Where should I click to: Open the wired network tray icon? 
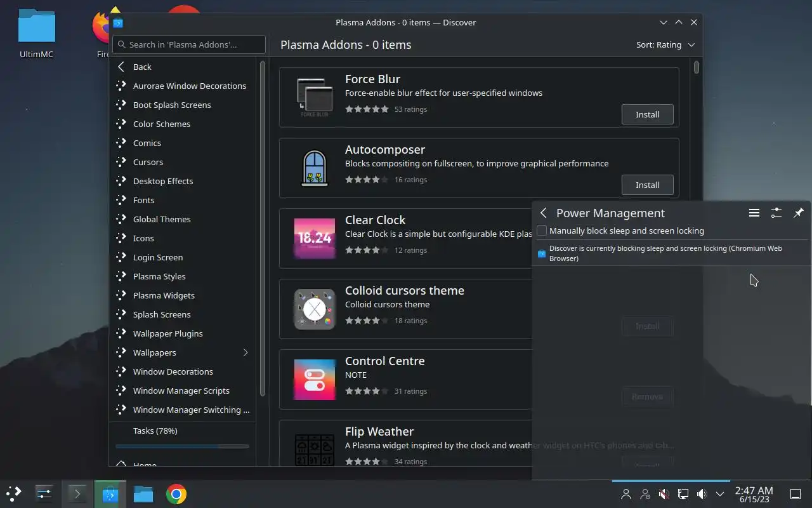(x=683, y=494)
